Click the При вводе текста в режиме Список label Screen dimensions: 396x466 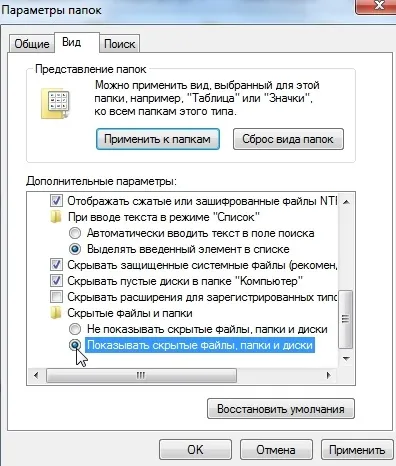164,217
